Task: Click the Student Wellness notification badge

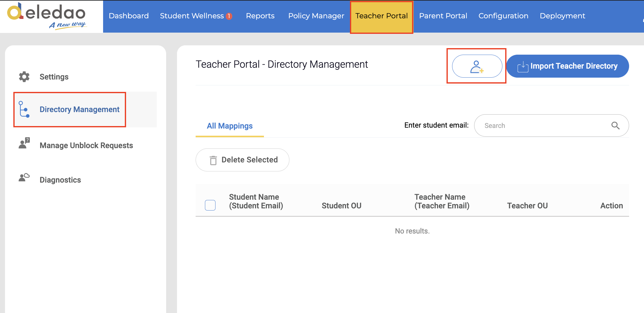Action: (x=229, y=16)
